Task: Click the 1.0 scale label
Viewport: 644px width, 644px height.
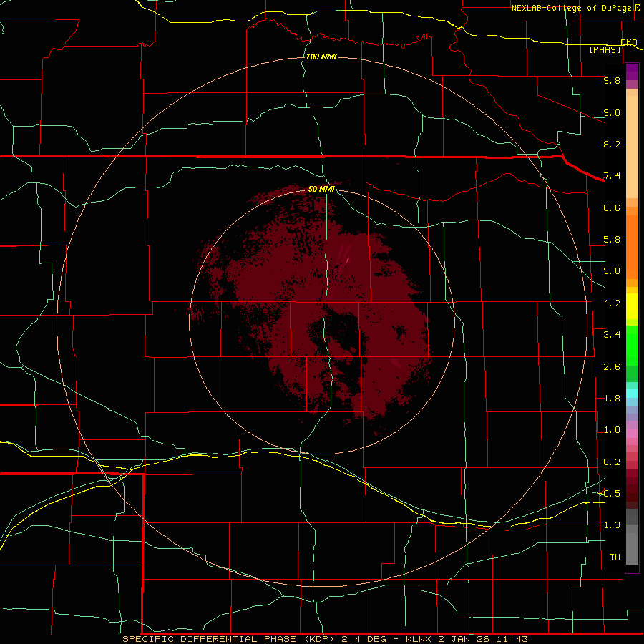Action: (612, 430)
